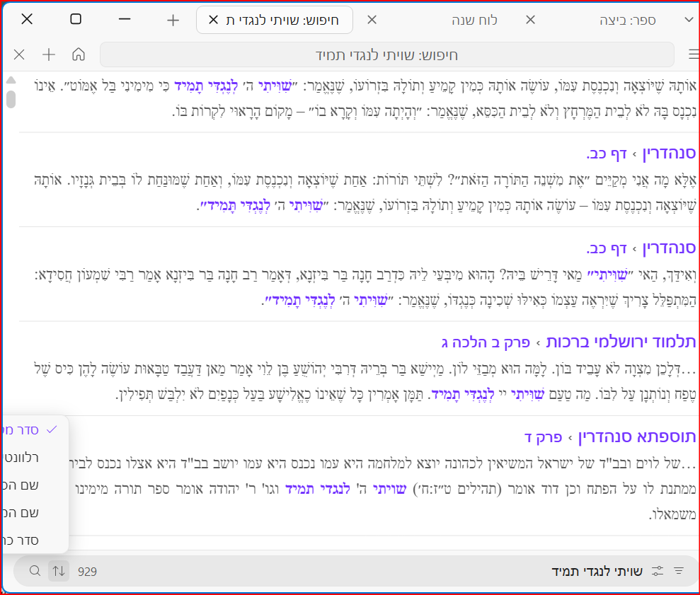Open a new tab with the plus icon in the top tab bar
Viewport: 700px width, 595px height.
[x=173, y=20]
